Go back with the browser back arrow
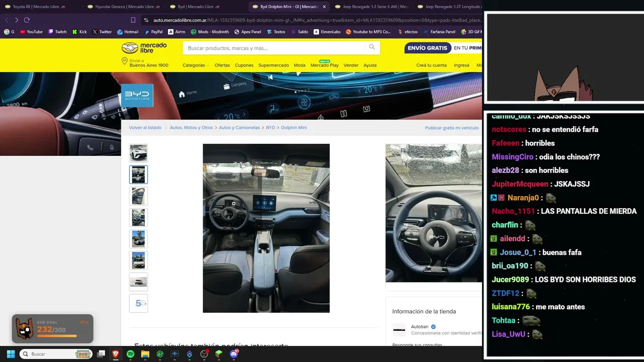This screenshot has height=362, width=644. [7, 20]
